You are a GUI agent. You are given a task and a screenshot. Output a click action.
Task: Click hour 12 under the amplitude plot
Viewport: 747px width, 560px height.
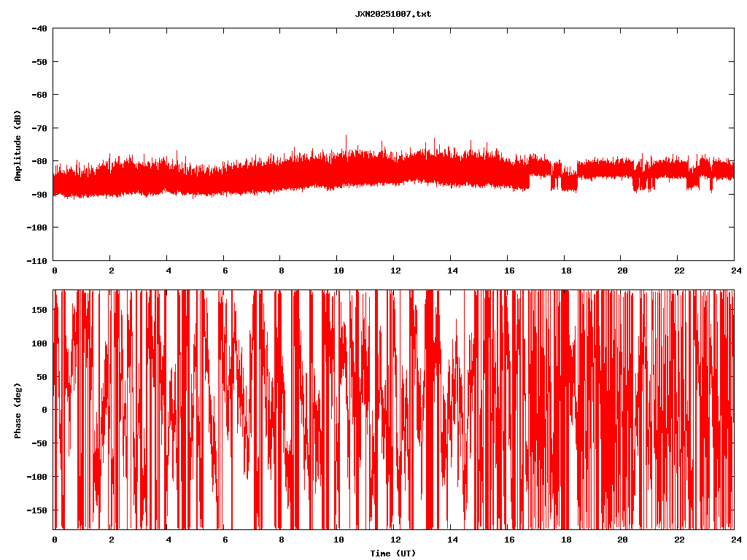[394, 271]
